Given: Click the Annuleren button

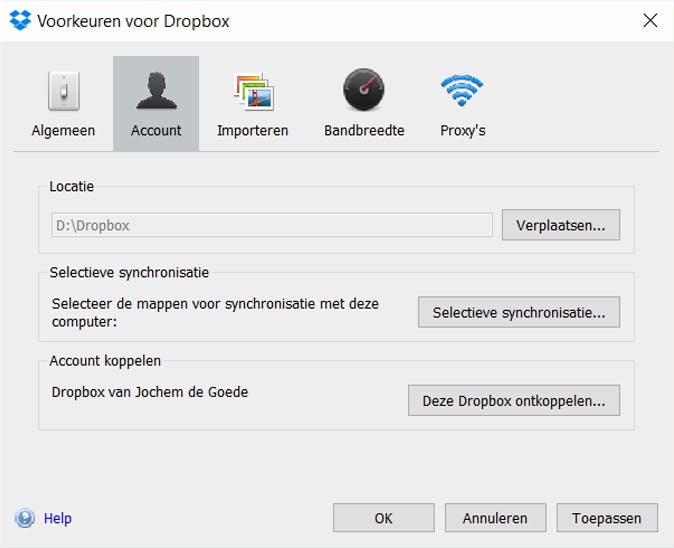Looking at the screenshot, I should pos(495,518).
